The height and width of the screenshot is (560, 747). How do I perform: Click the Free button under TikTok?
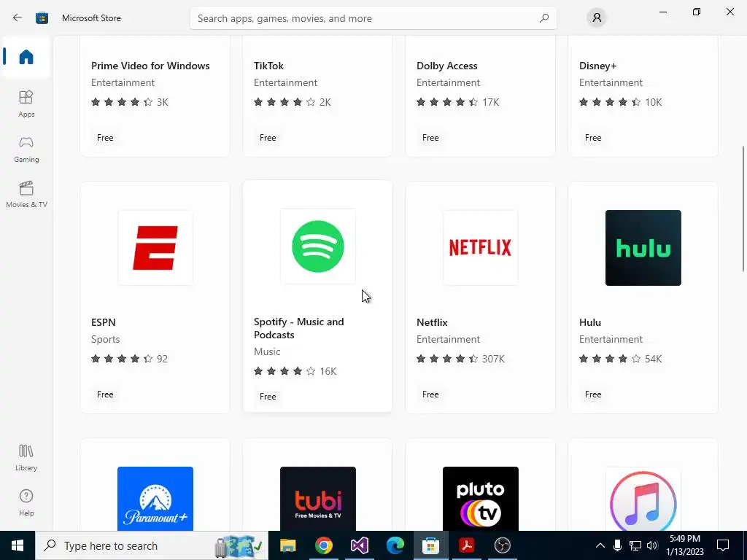268,138
